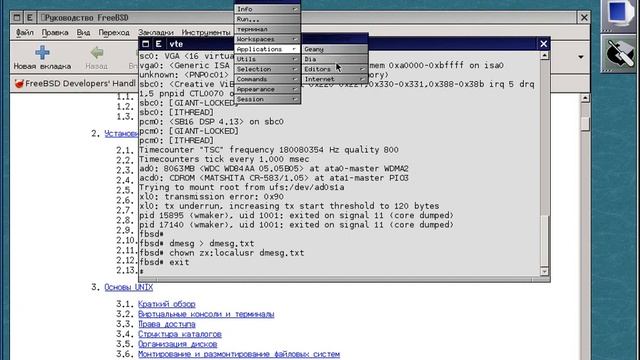Screen dimensions: 640x360
Task: Open the Права доступа link
Action: point(167,324)
